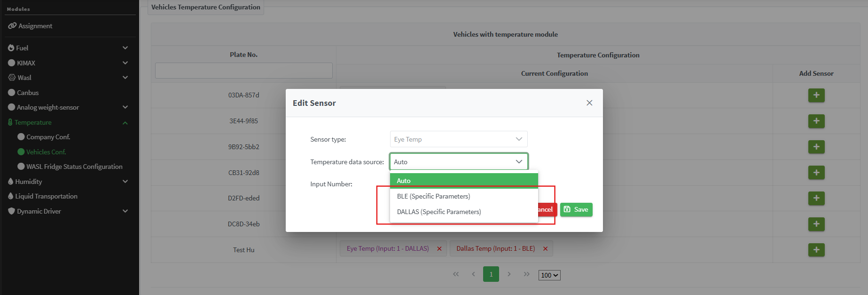Jump to the first page of results
Image resolution: width=868 pixels, height=295 pixels.
455,274
